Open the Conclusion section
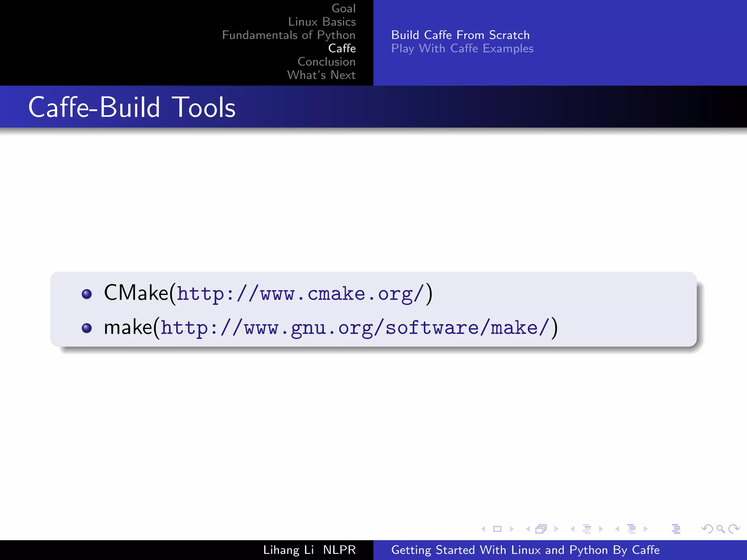The width and height of the screenshot is (747, 560). click(x=326, y=62)
